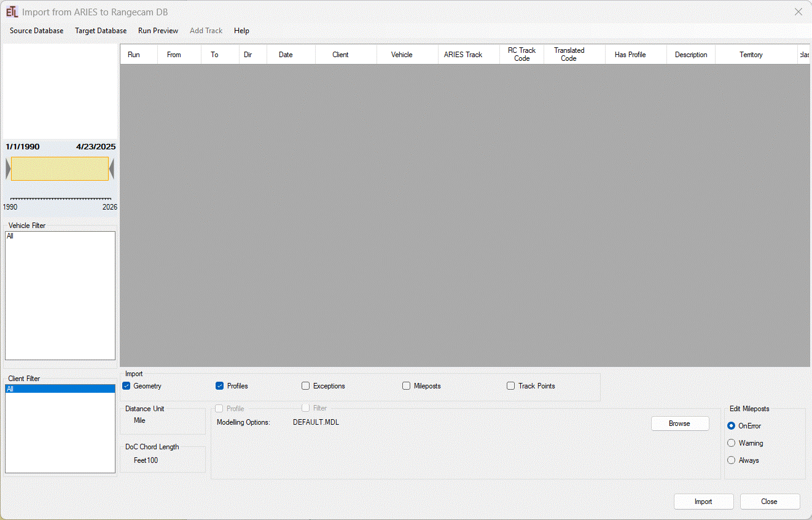The width and height of the screenshot is (812, 520).
Task: Click the yellow date range bar
Action: (x=60, y=168)
